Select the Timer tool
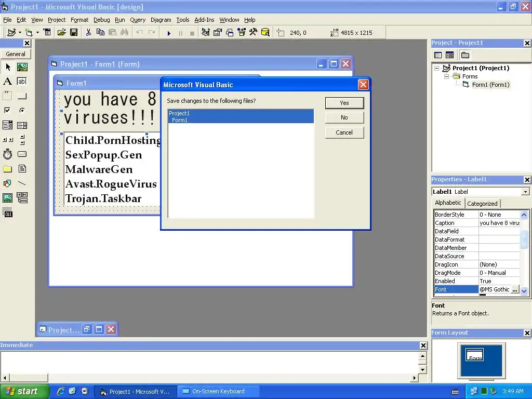 click(x=7, y=154)
